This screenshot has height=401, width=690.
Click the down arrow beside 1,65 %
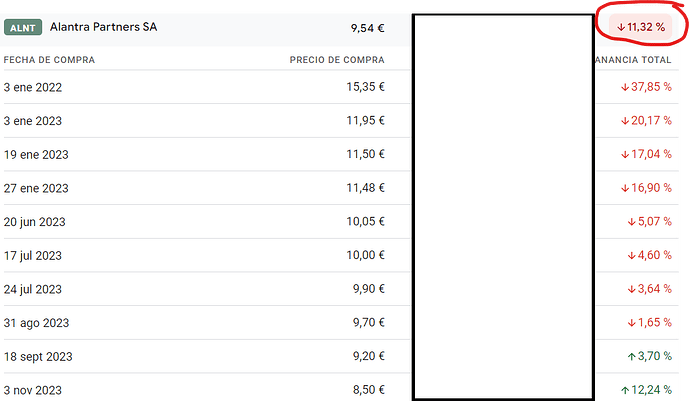point(631,323)
